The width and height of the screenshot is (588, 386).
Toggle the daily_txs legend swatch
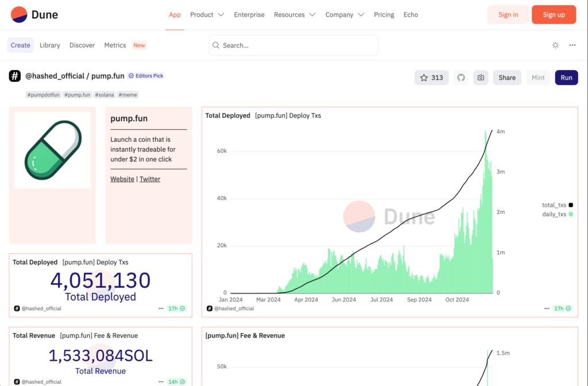click(x=571, y=214)
